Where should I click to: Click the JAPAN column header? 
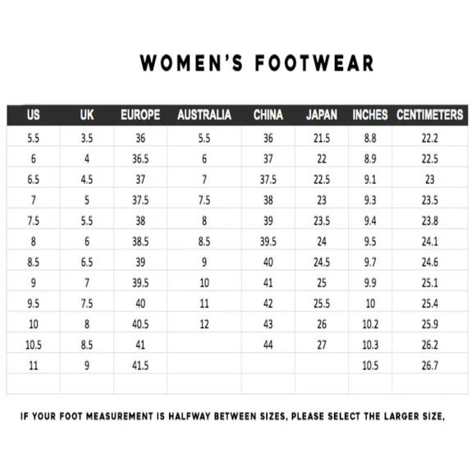click(322, 115)
